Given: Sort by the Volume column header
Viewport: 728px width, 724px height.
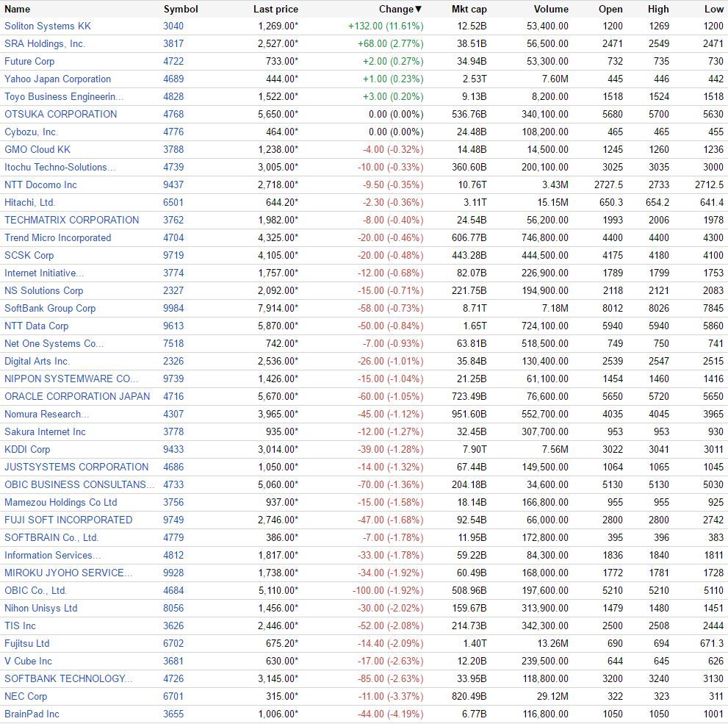Looking at the screenshot, I should [551, 10].
